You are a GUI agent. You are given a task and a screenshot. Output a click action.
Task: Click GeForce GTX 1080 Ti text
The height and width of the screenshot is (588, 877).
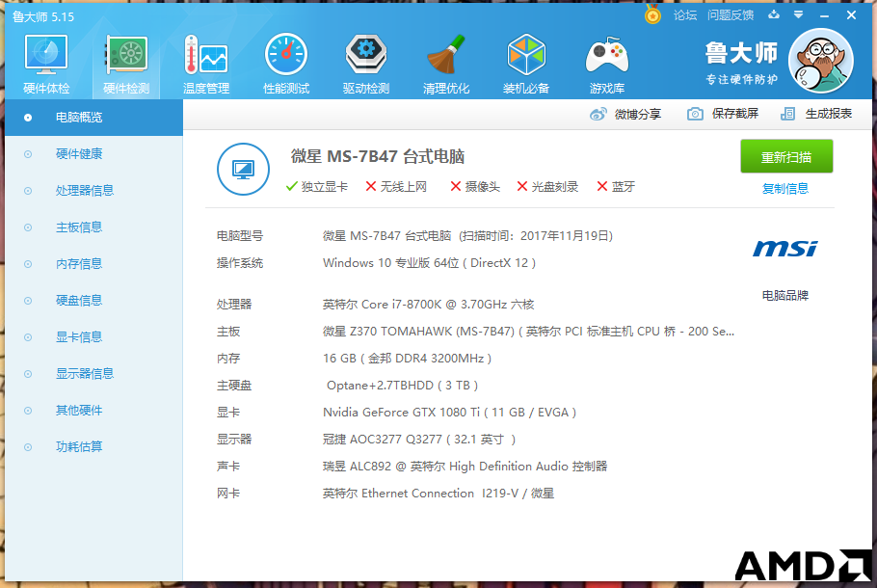[x=449, y=413]
